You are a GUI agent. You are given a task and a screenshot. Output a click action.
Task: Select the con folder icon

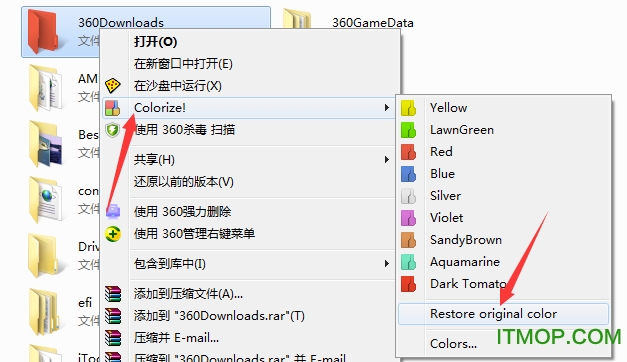pos(46,199)
